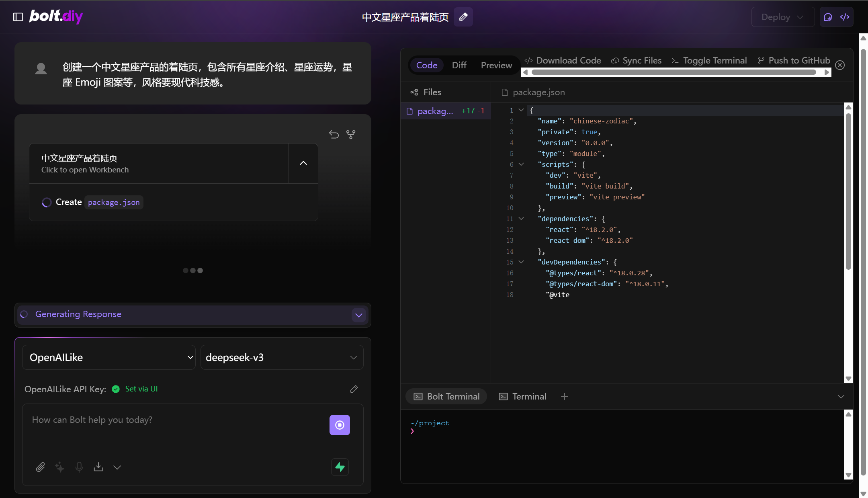Open the Files tab
This screenshot has height=498, width=868.
coord(426,92)
